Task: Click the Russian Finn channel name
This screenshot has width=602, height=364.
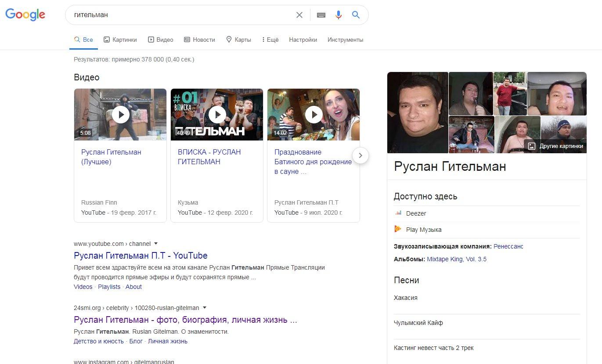Action: click(99, 202)
